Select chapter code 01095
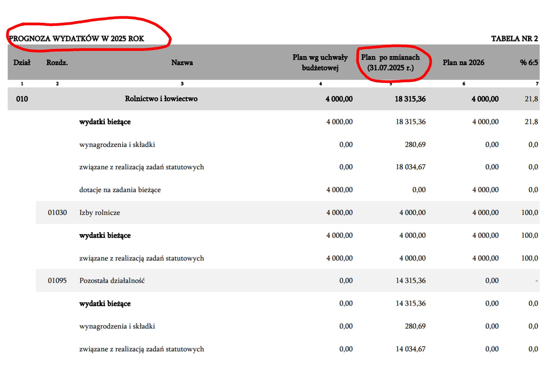Viewport: 555px width, 392px height. pos(57,280)
